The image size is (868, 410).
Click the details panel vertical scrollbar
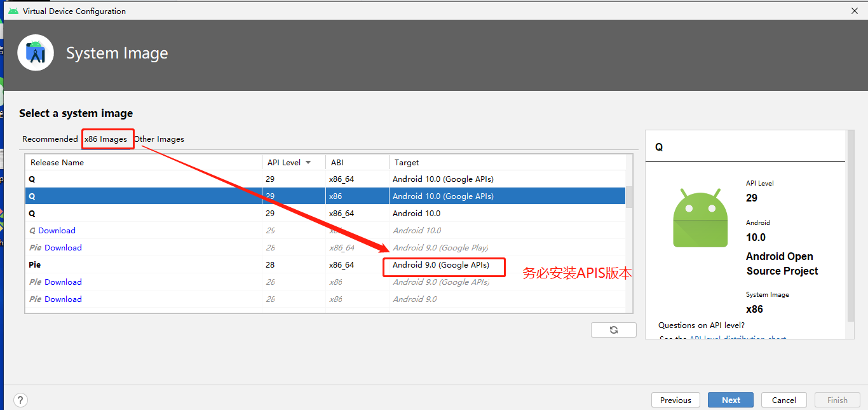pos(850,226)
